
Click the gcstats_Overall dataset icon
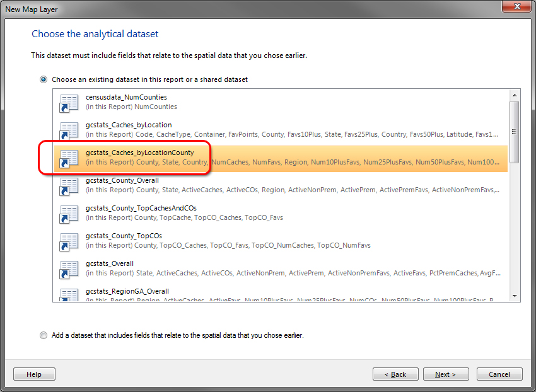pos(69,269)
